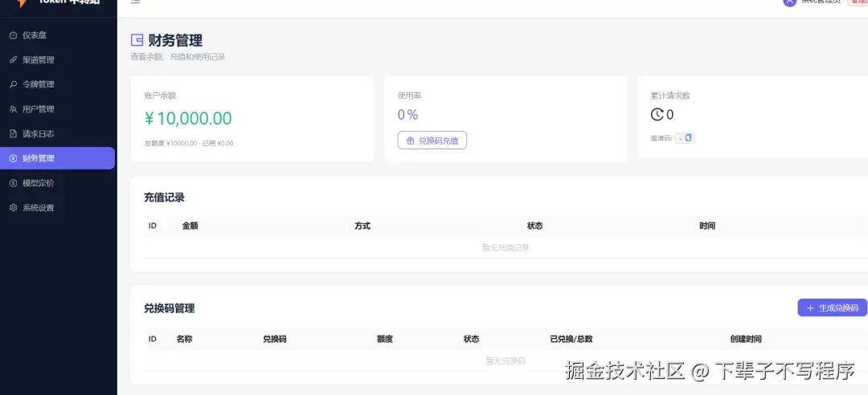Open 模型定价 in the sidebar

[x=58, y=183]
